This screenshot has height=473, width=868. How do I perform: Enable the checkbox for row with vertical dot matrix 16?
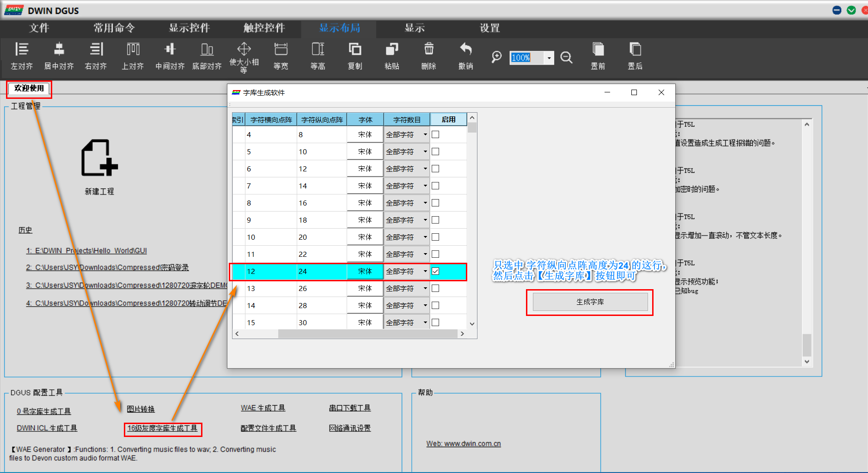[x=435, y=202]
